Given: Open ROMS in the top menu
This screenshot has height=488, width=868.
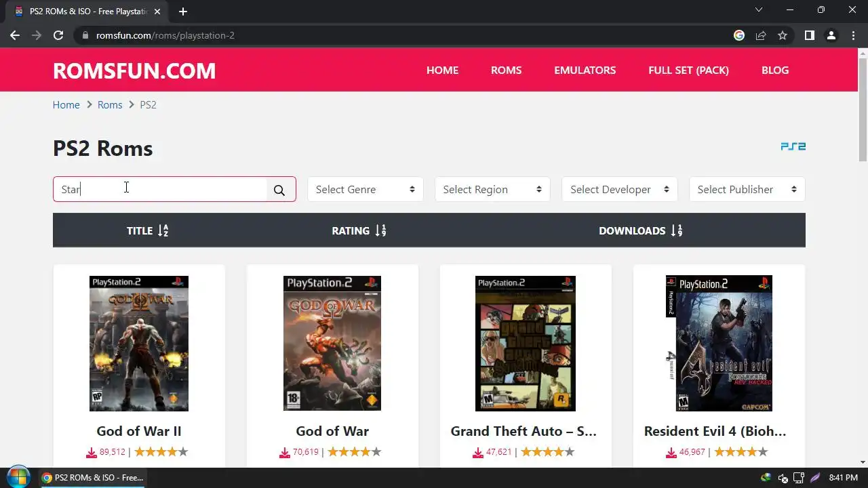Looking at the screenshot, I should (506, 70).
